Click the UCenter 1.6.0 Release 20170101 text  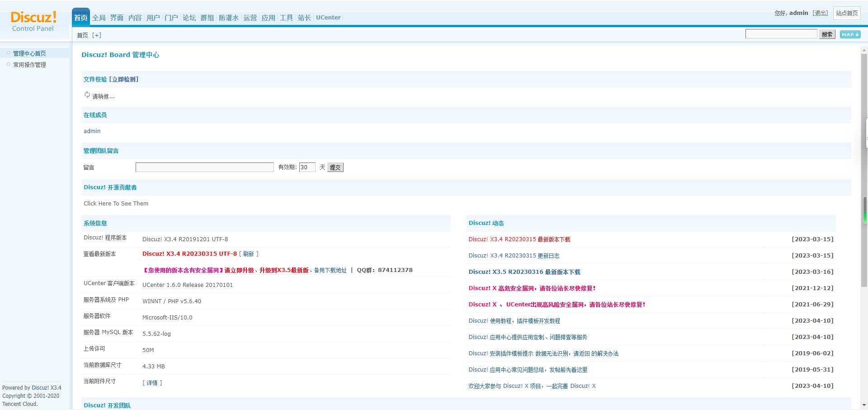(188, 285)
